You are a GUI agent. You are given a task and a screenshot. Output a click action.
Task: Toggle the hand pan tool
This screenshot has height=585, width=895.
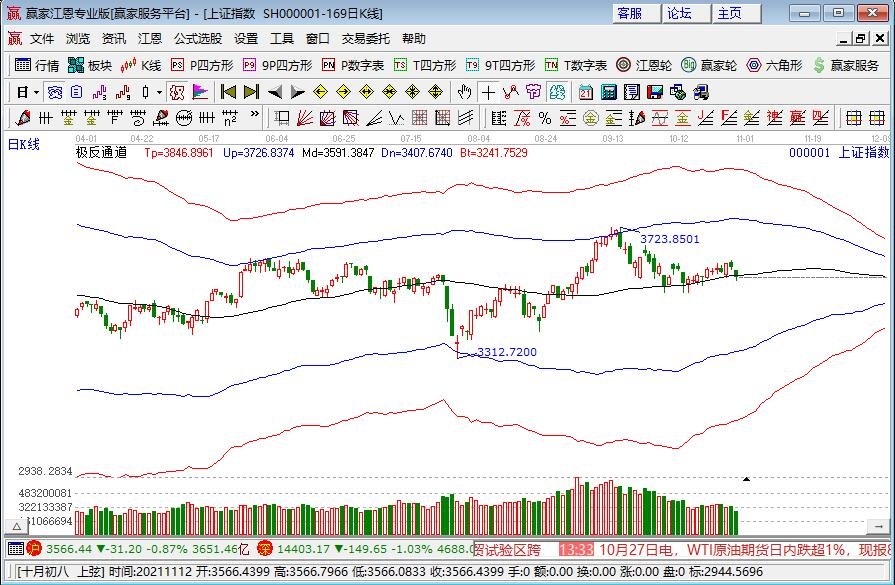pos(464,92)
